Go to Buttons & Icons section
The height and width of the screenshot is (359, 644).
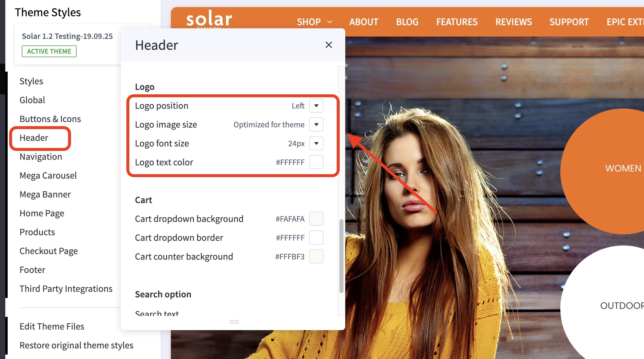pos(50,119)
